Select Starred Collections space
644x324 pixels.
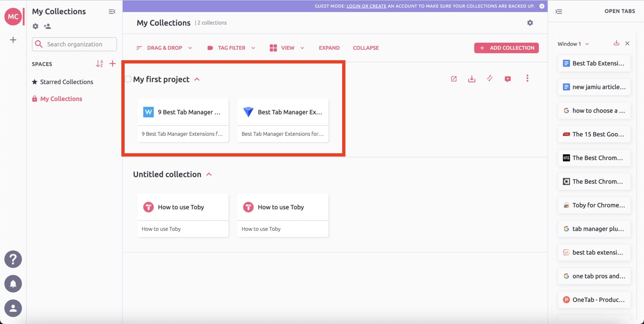(x=63, y=82)
